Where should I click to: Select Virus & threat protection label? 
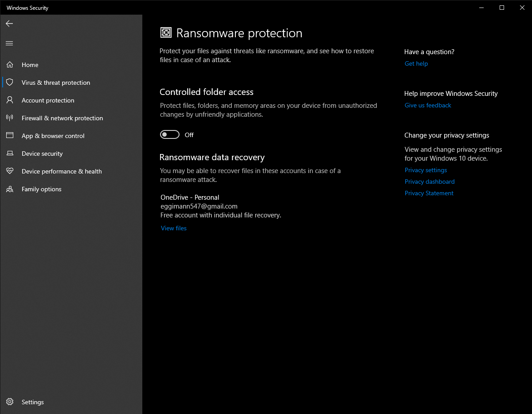click(x=56, y=83)
